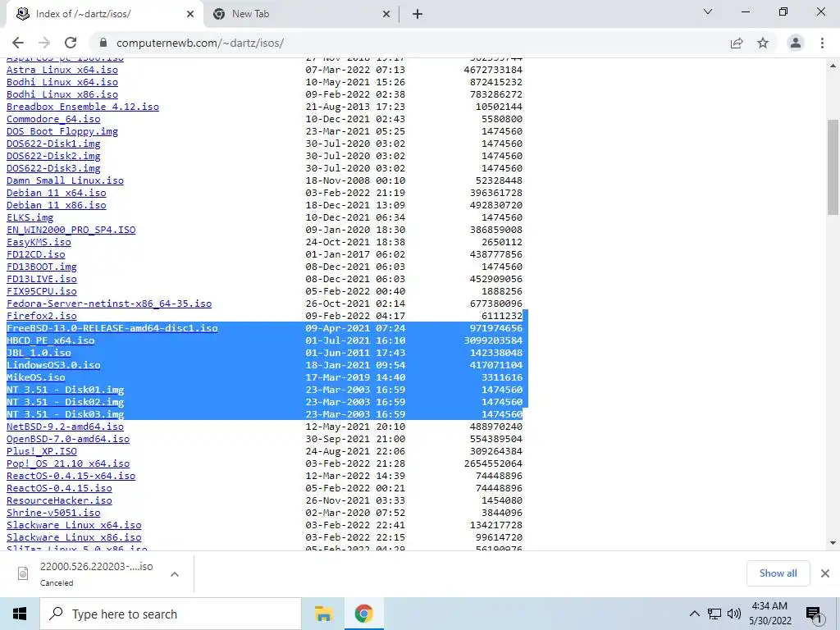Open Chrome's three-dot menu

822,43
